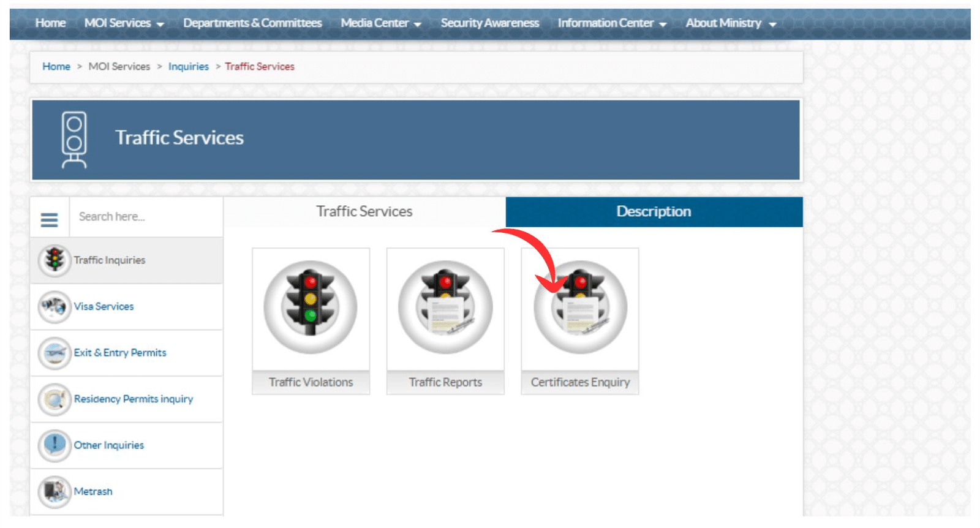Open the Visa Services sidebar link
The image size is (980, 528).
pyautogui.click(x=104, y=306)
